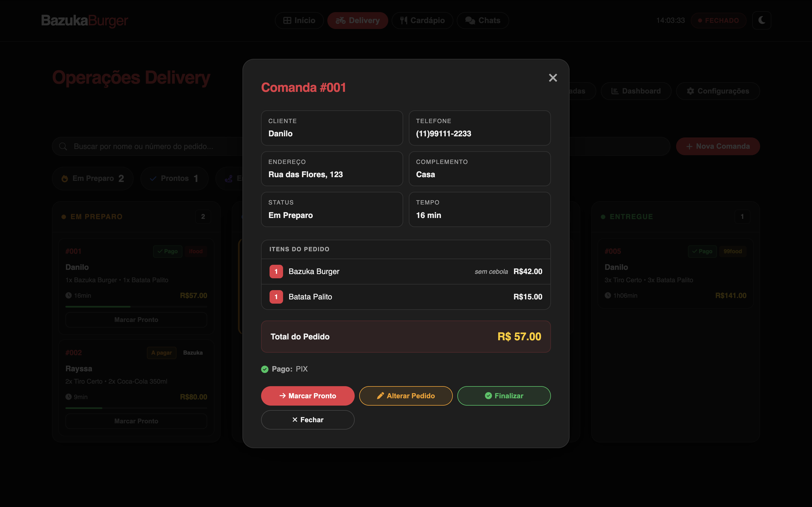Open the Chats section
Image resolution: width=812 pixels, height=507 pixels.
(482, 21)
